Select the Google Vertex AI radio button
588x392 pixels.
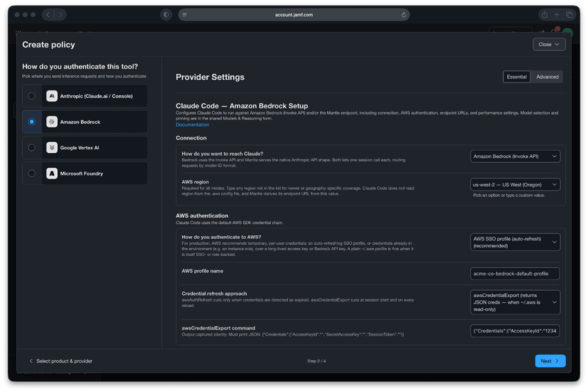pyautogui.click(x=32, y=148)
